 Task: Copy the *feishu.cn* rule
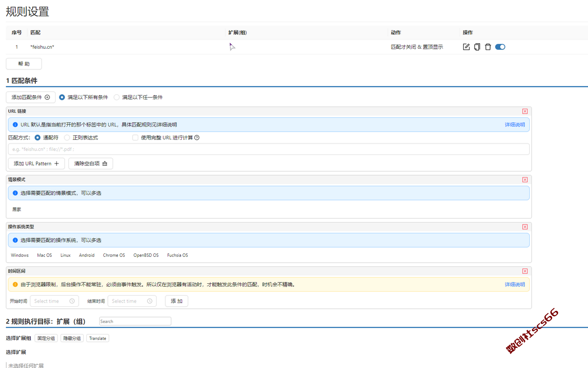click(477, 47)
